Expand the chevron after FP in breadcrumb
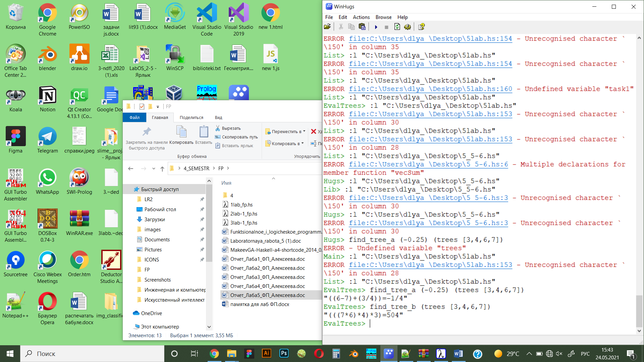Image resolution: width=644 pixels, height=362 pixels. pyautogui.click(x=228, y=168)
